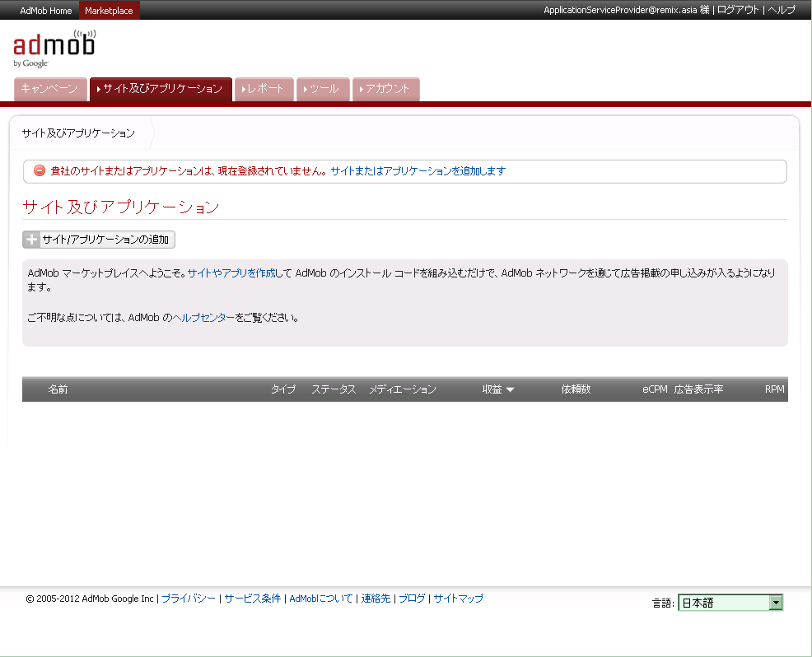Sort by the ステータス column header
Viewport: 812px width, 657px height.
pyautogui.click(x=334, y=389)
